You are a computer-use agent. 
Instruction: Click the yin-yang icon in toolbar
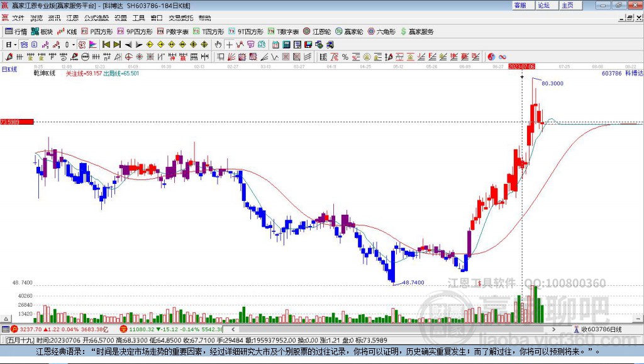(x=492, y=57)
